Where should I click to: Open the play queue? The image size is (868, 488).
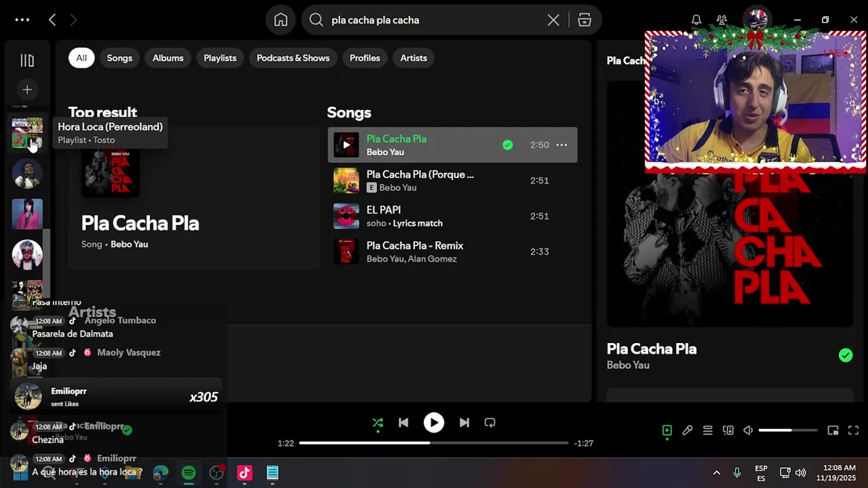point(708,430)
